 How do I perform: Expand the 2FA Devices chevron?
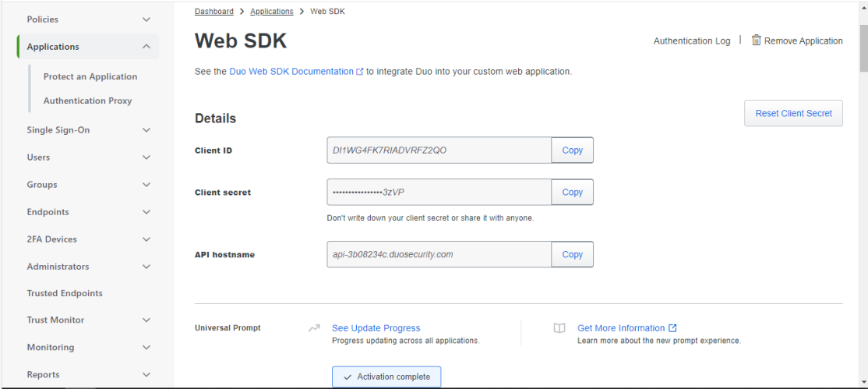coord(146,239)
